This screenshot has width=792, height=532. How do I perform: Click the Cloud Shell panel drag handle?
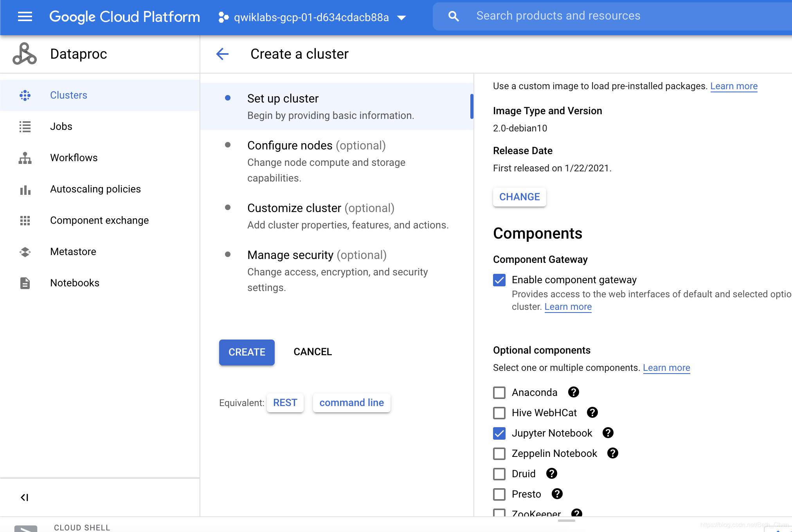click(x=566, y=521)
